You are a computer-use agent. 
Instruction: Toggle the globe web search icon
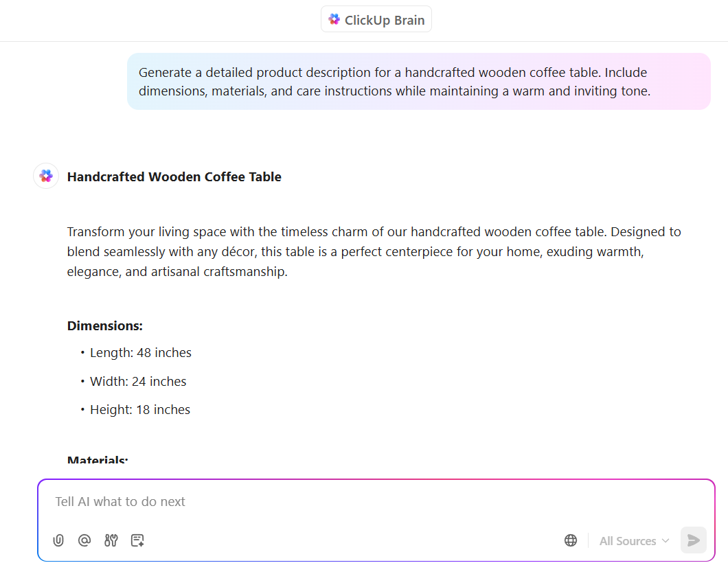(x=571, y=540)
